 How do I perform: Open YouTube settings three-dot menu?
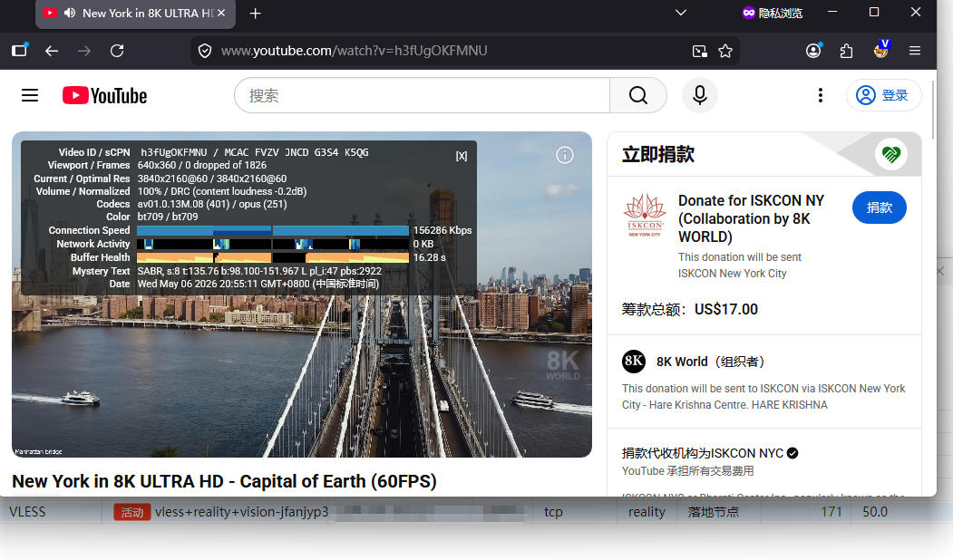(x=821, y=95)
